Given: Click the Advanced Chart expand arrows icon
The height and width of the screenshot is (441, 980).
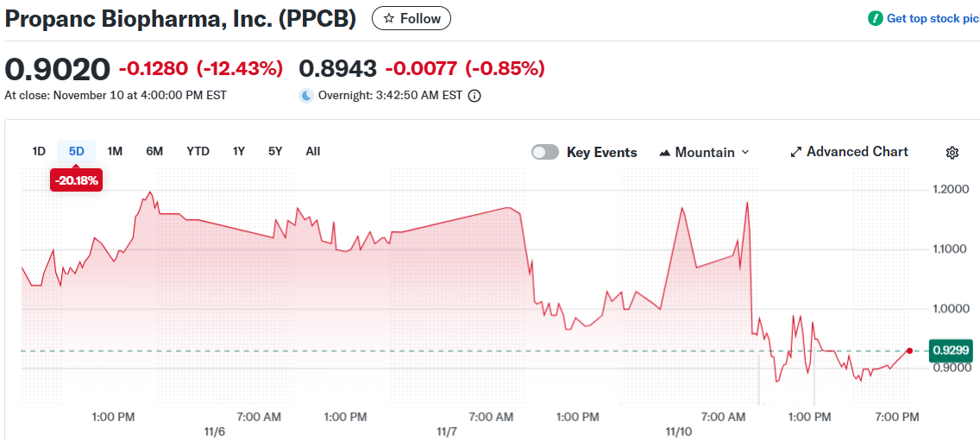Looking at the screenshot, I should pos(795,153).
